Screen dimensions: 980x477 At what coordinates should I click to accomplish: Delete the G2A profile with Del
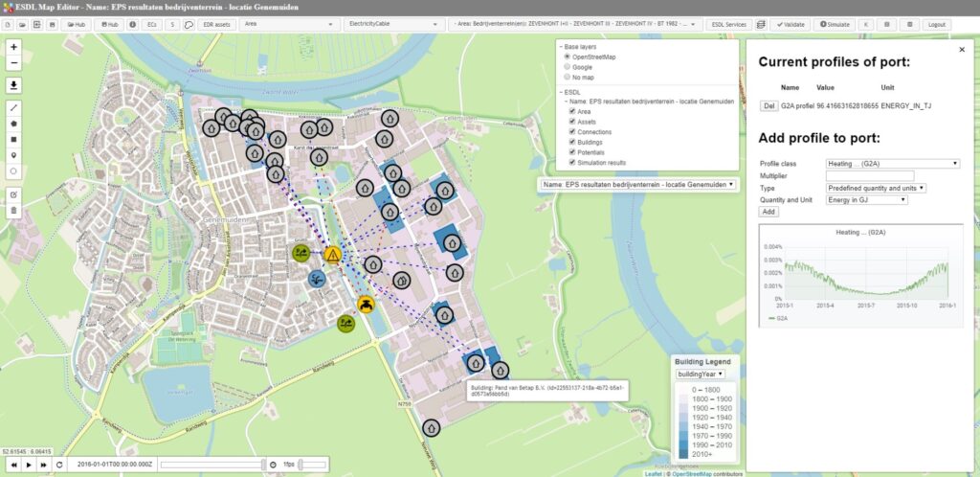[x=768, y=105]
